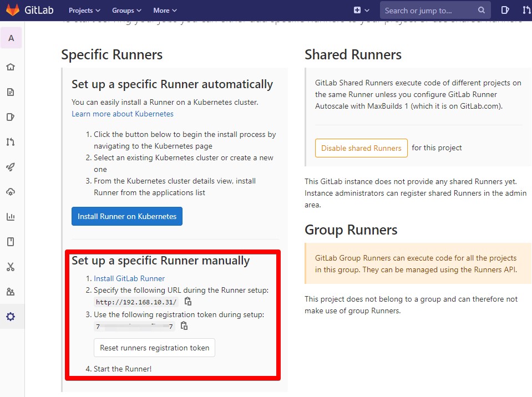
Task: Click "Set up a specific Runner automatically" heading
Action: point(173,84)
